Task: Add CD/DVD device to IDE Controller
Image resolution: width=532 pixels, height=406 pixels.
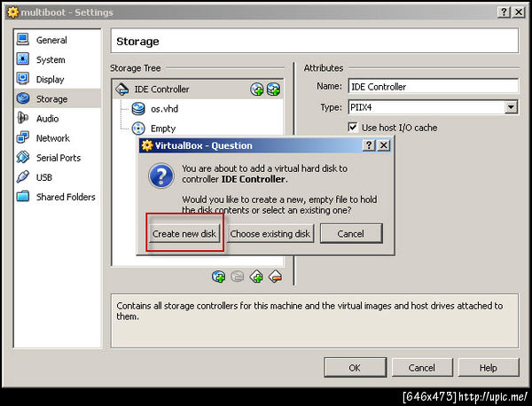Action: pyautogui.click(x=257, y=90)
